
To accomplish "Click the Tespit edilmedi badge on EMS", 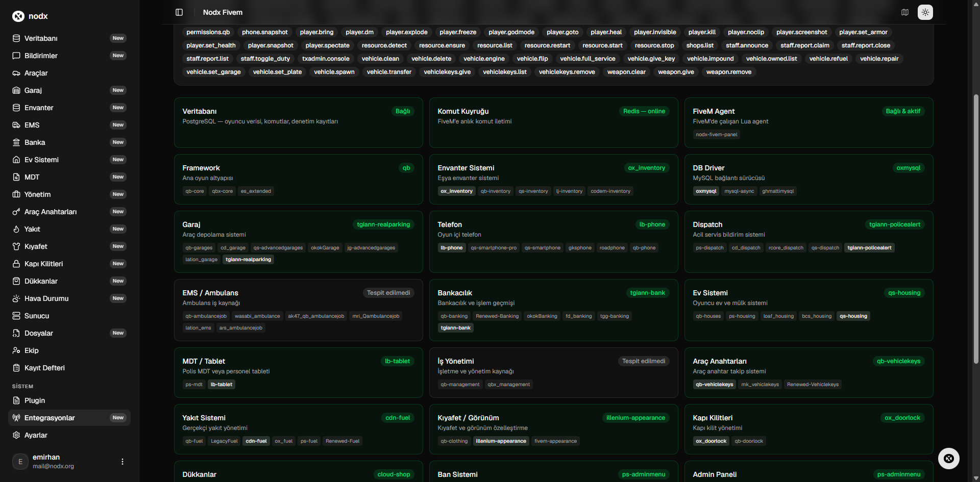I will click(x=388, y=293).
